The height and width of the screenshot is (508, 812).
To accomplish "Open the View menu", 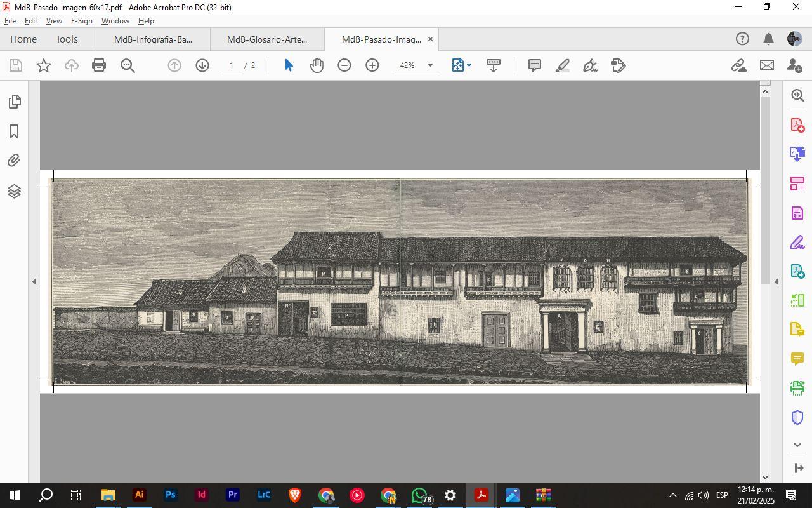I will point(54,21).
